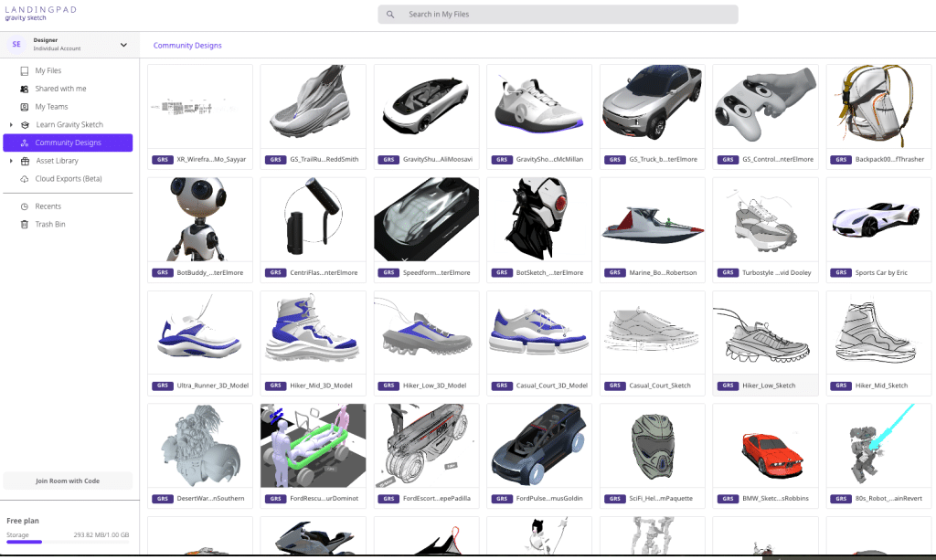Click the GRS badge on Ultra_Runner_3D_Model

(163, 386)
